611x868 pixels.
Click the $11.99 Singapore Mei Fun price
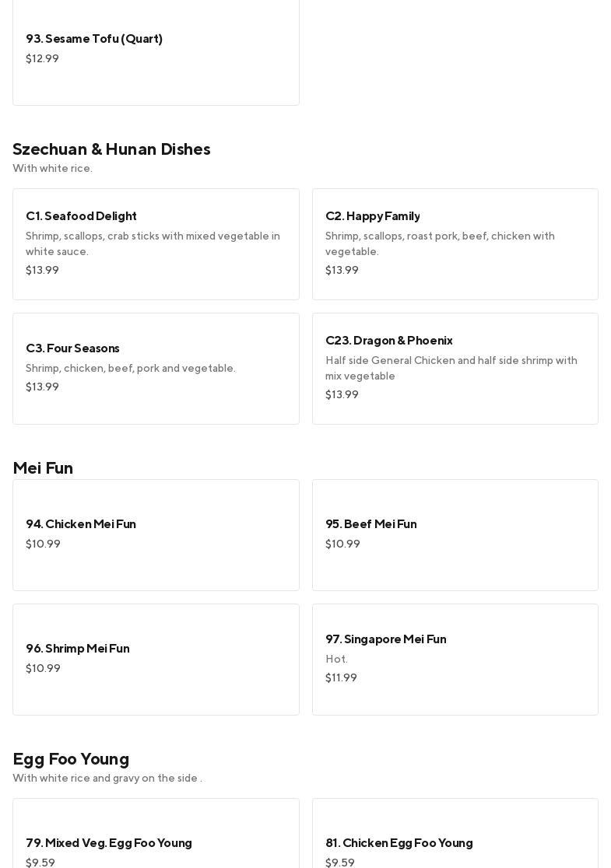[341, 678]
